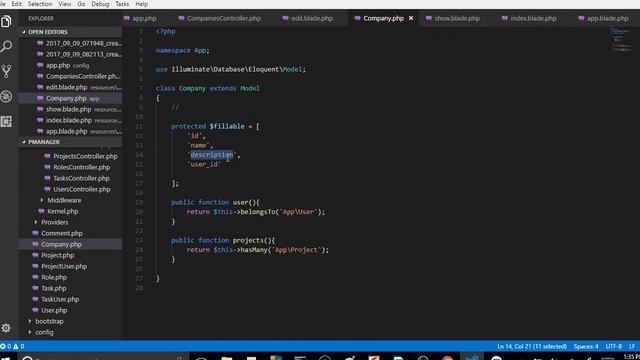This screenshot has width=640, height=360.
Task: Open TasksController.php in file tree
Action: tap(81, 178)
